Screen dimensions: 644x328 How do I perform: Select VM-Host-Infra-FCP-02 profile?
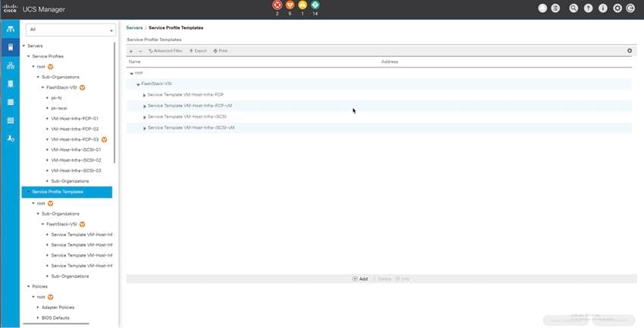(75, 129)
